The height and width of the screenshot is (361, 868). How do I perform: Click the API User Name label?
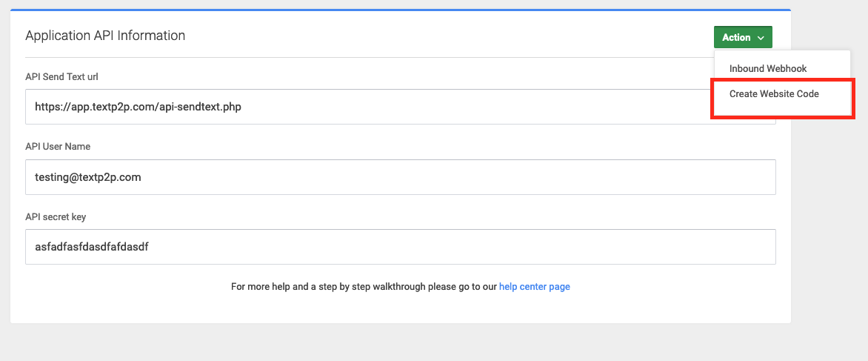click(58, 147)
